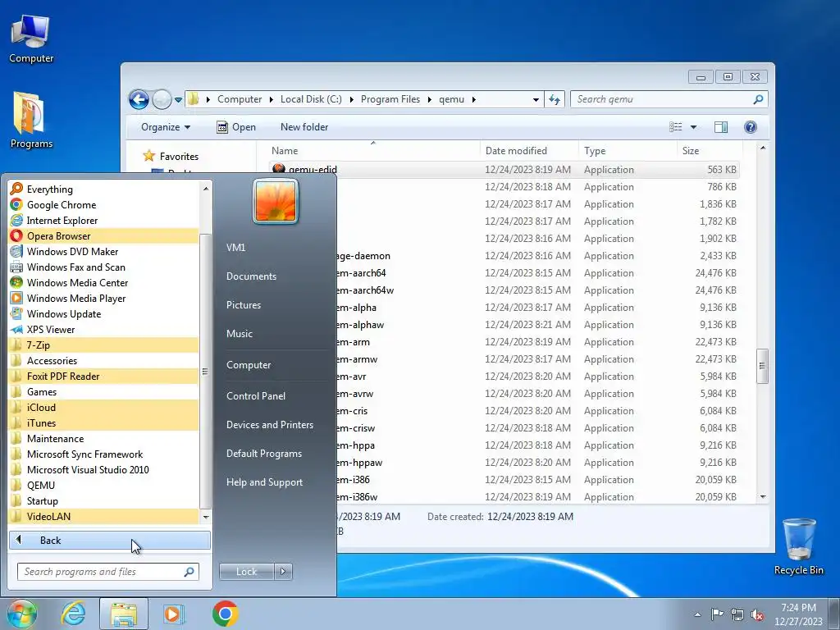Image resolution: width=840 pixels, height=630 pixels.
Task: Open Chrome from the taskbar
Action: (x=225, y=614)
